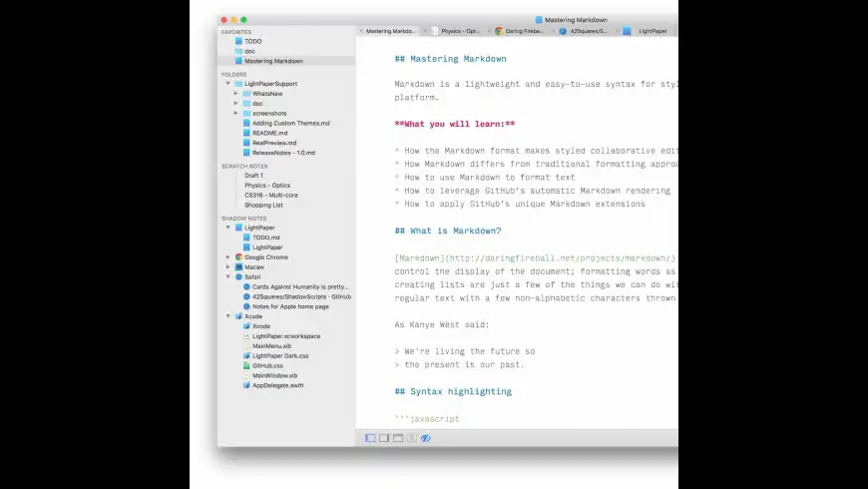Image resolution: width=868 pixels, height=489 pixels.
Task: Close the Physics - Opt... tab
Action: [x=425, y=31]
